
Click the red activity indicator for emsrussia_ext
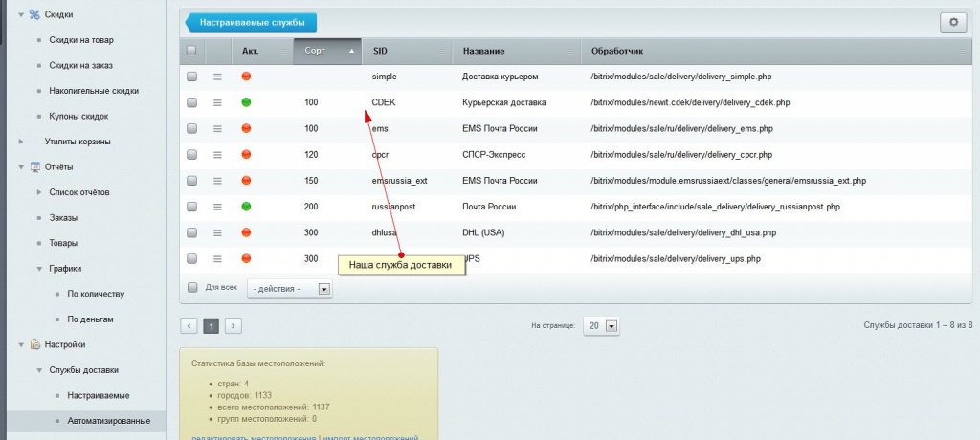point(246,180)
